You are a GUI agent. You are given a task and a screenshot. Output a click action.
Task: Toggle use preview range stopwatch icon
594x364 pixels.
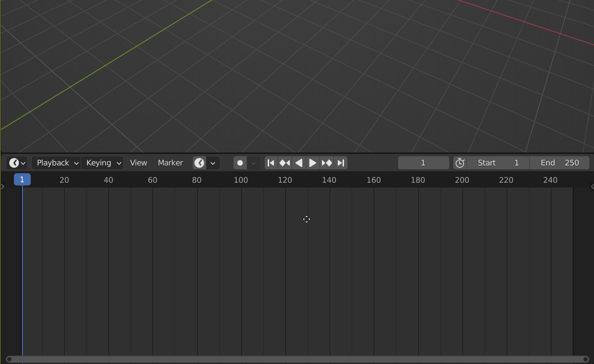coord(460,163)
